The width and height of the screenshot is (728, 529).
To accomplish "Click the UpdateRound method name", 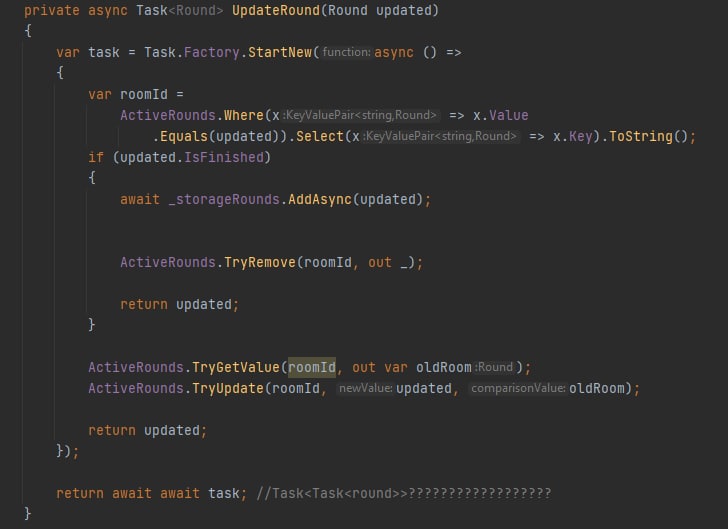I will coord(276,10).
